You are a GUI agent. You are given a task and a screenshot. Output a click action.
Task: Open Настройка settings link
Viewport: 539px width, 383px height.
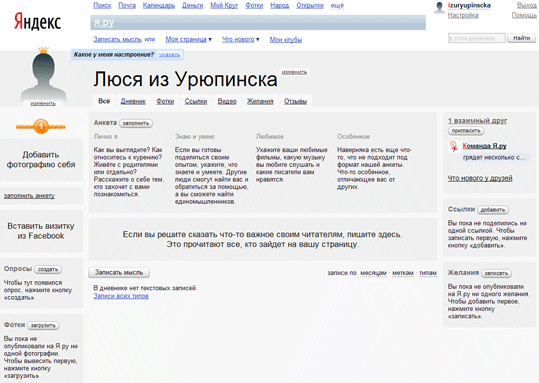[463, 15]
